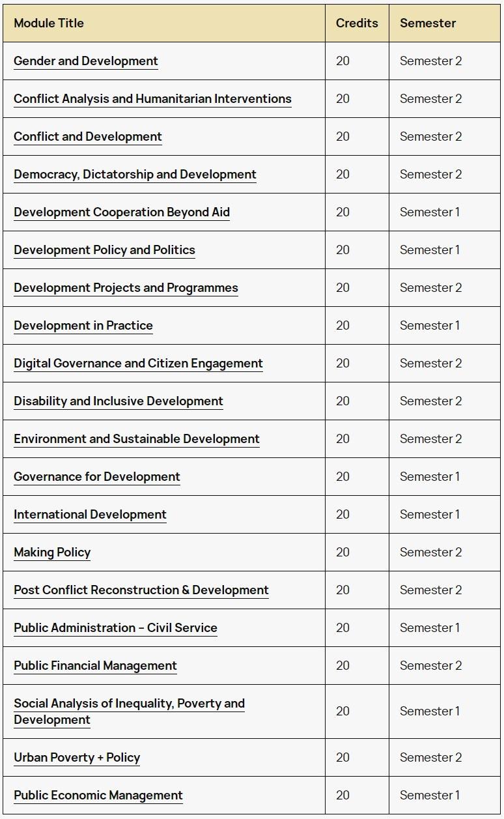The width and height of the screenshot is (504, 819).
Task: Open Environment and Sustainable Development module
Action: (x=137, y=439)
